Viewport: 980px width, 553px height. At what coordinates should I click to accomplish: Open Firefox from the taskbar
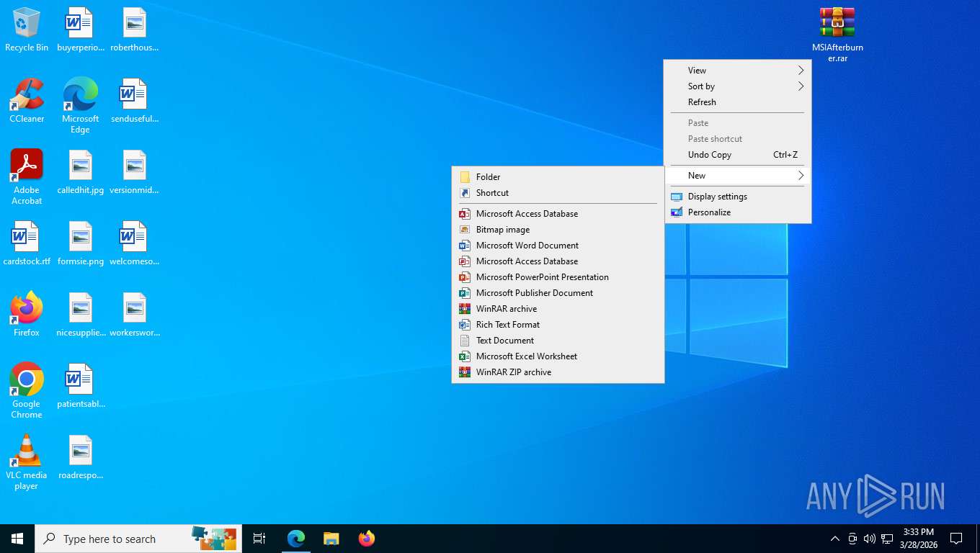pos(366,539)
